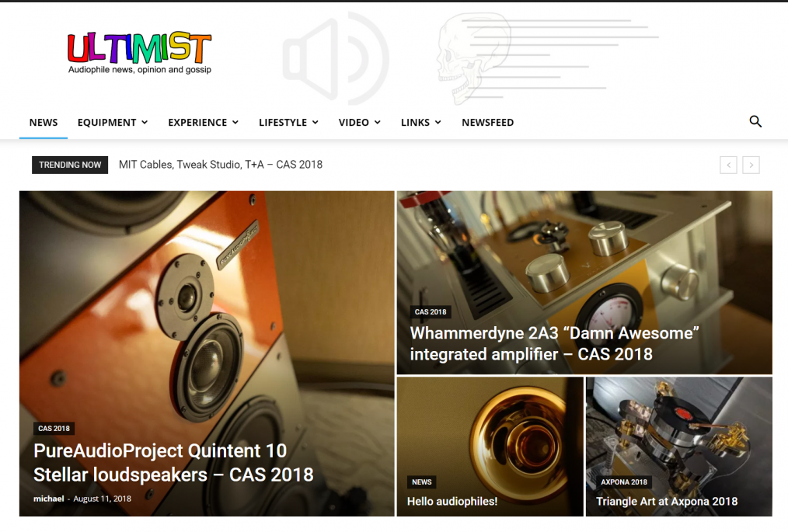Viewport: 788px width, 532px height.
Task: Open the search magnifier icon
Action: (x=755, y=122)
